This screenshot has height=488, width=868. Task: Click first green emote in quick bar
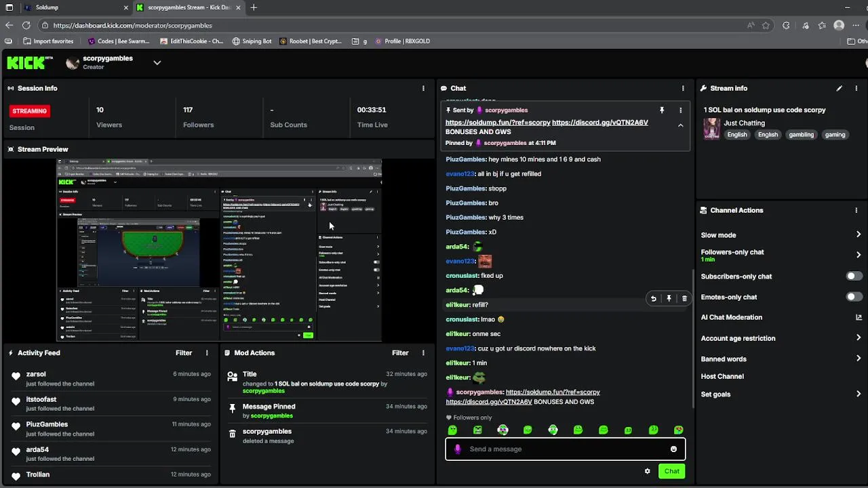(x=452, y=430)
